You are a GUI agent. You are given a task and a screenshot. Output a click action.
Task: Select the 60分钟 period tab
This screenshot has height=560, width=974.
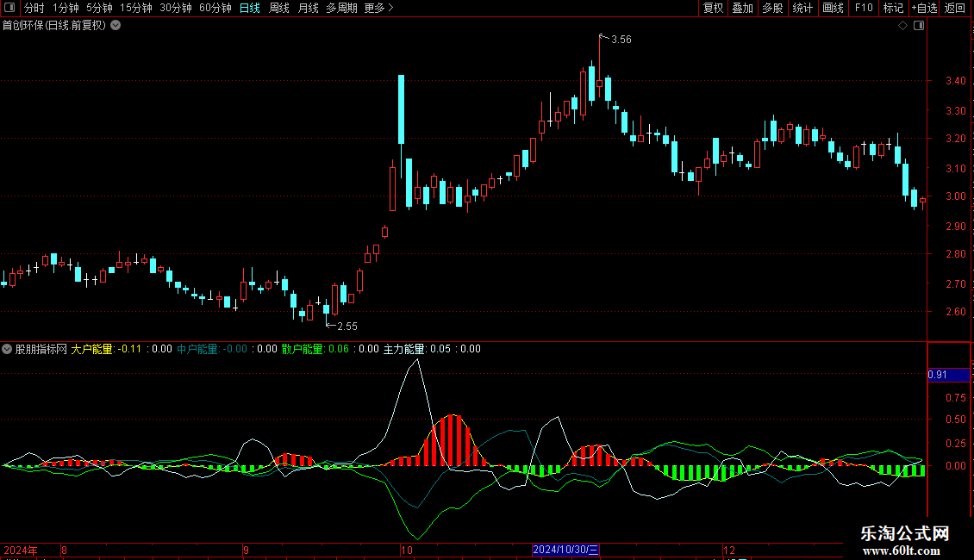[x=215, y=8]
